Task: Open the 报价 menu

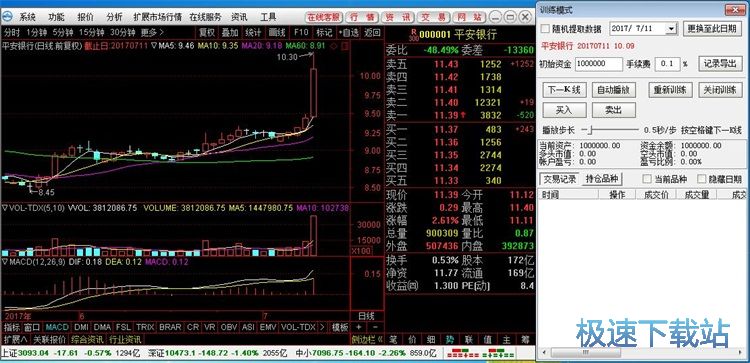Action: tap(85, 17)
